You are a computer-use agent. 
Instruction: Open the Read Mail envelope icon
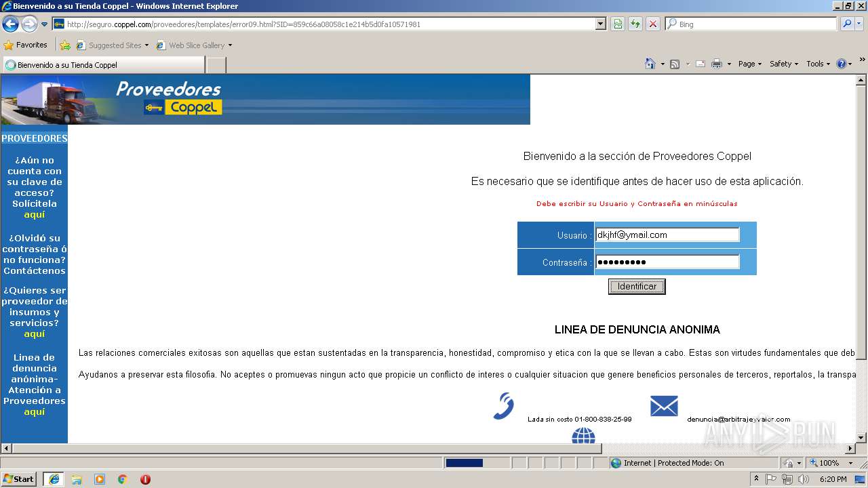(701, 64)
